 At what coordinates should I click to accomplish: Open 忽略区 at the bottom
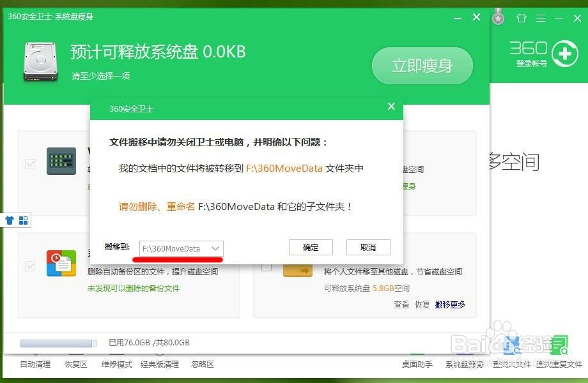tap(203, 364)
